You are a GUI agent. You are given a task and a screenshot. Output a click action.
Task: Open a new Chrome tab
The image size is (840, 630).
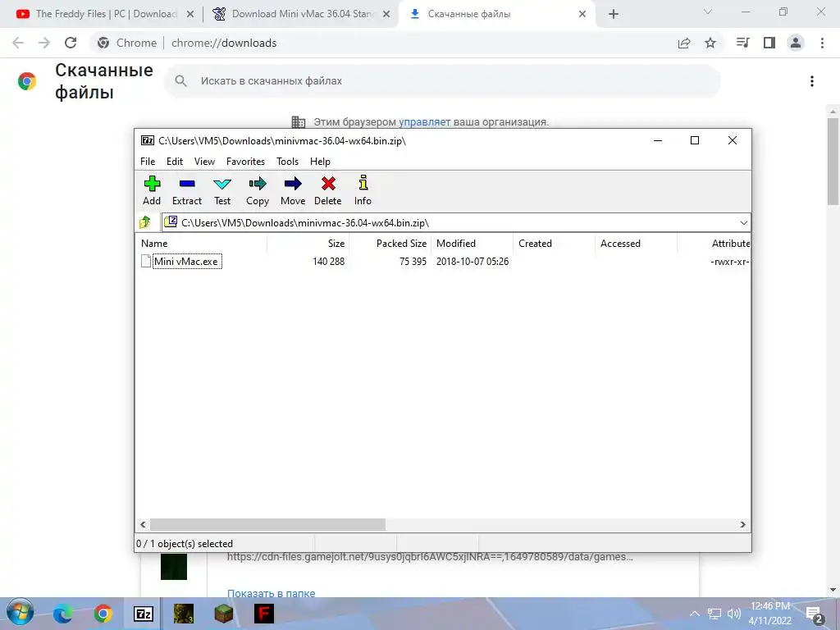click(614, 14)
